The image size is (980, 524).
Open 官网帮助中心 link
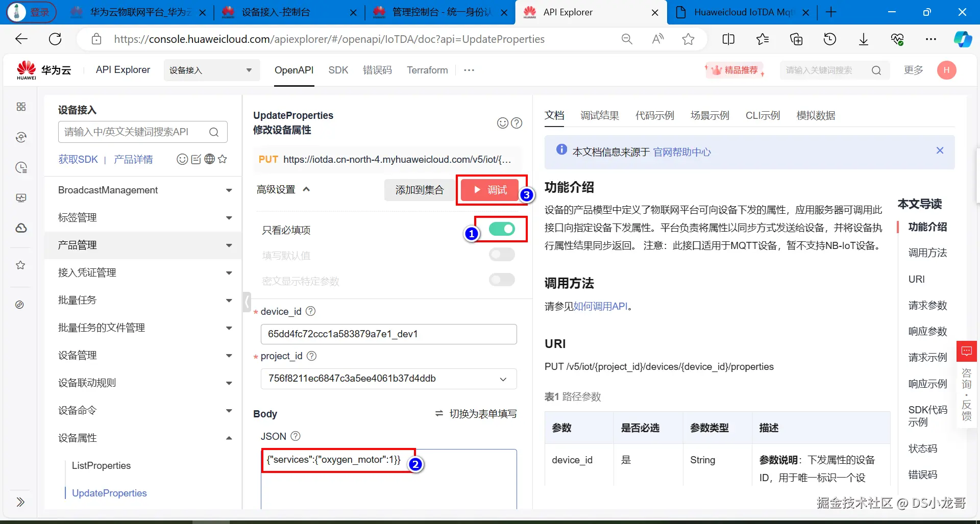[682, 152]
